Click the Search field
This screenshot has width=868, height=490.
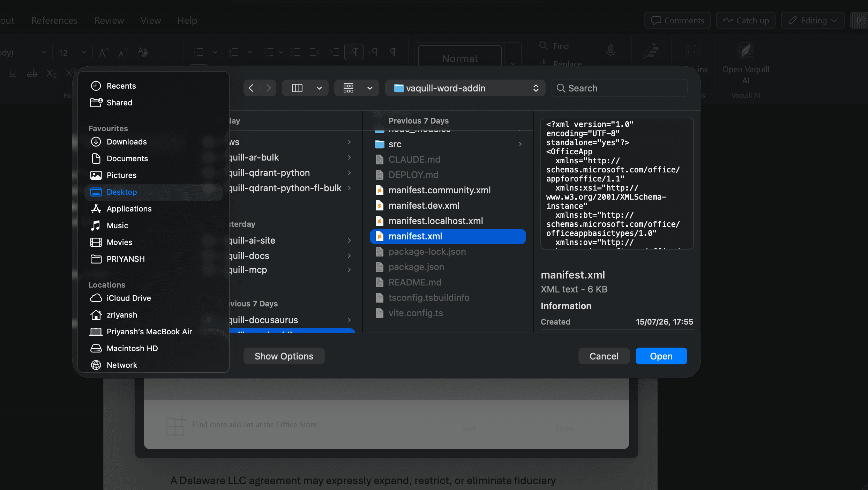[x=620, y=88]
